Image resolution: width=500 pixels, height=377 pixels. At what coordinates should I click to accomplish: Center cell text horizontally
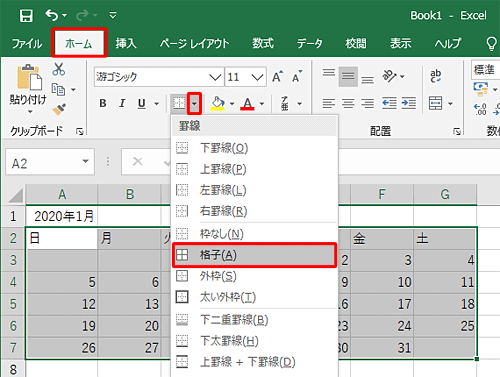click(348, 103)
